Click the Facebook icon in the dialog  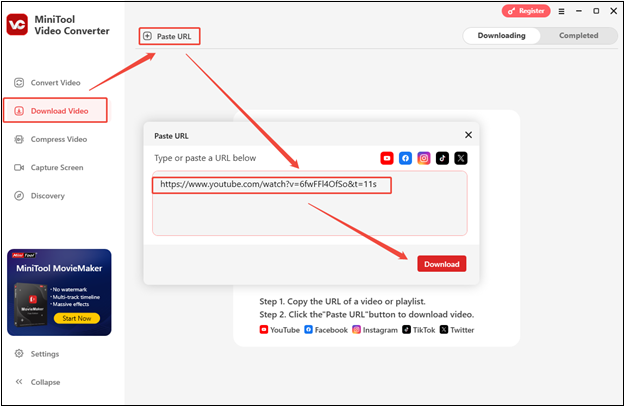406,158
